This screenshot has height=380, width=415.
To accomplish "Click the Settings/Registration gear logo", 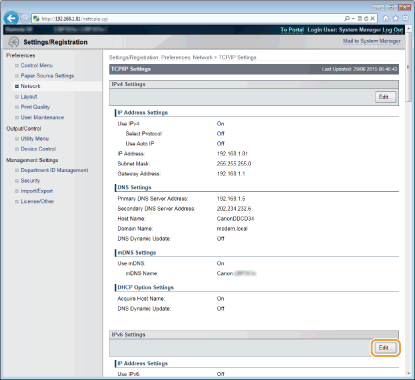I will 14,42.
